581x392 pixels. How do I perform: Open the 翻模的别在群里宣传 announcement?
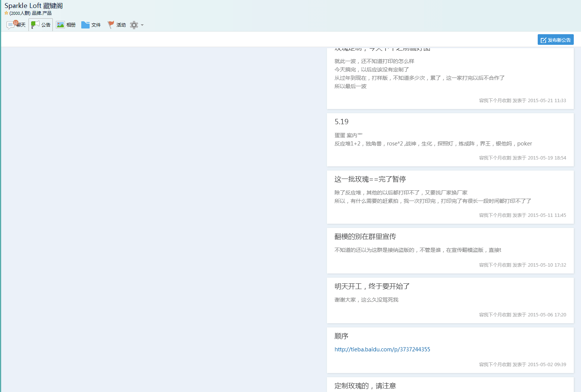click(365, 237)
